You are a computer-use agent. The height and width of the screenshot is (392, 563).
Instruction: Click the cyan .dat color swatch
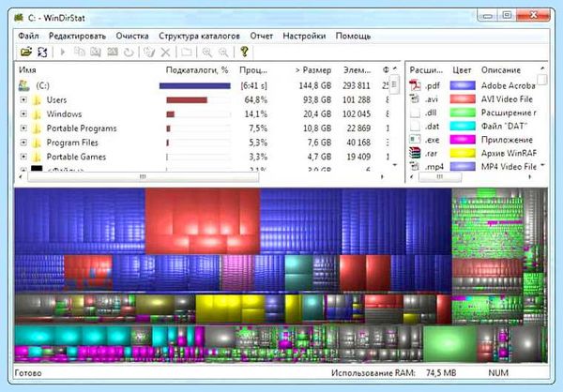[x=463, y=126]
